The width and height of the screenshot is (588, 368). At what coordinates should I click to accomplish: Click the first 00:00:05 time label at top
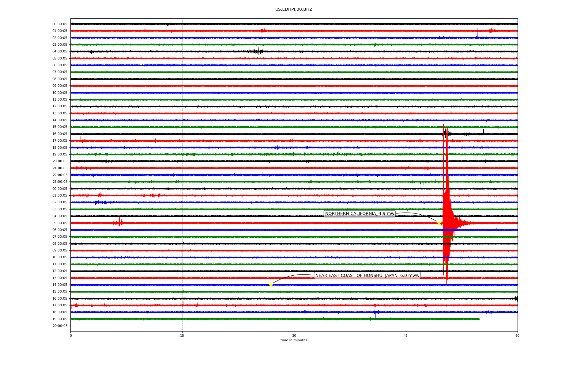click(60, 24)
